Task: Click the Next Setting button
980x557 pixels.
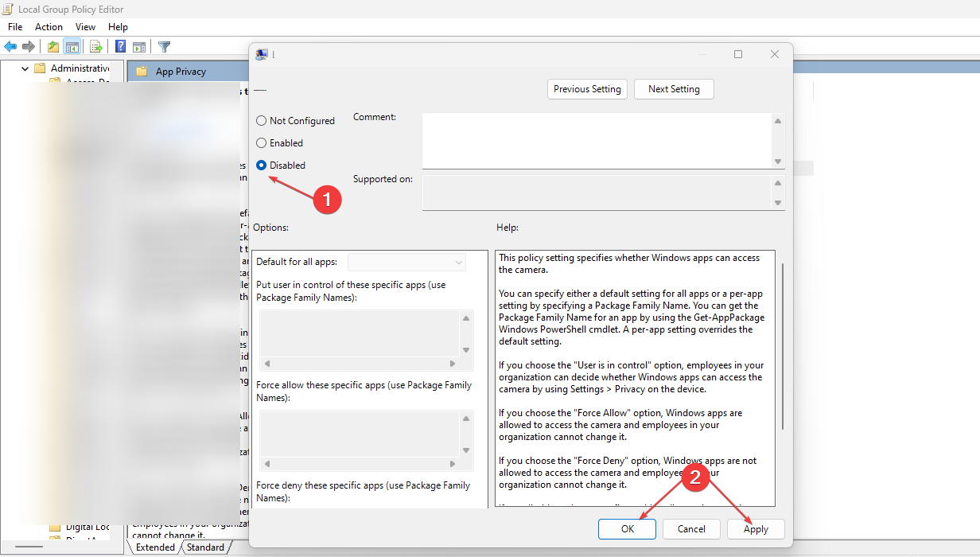Action: point(674,89)
